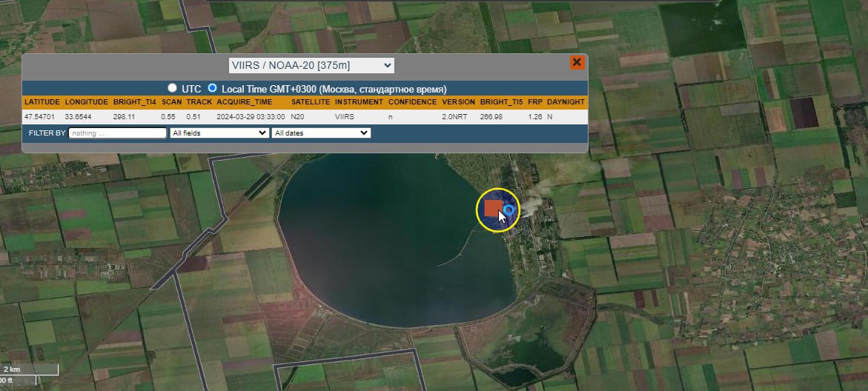This screenshot has width=868, height=391.
Task: Close the fire data popup panel
Action: 577,62
